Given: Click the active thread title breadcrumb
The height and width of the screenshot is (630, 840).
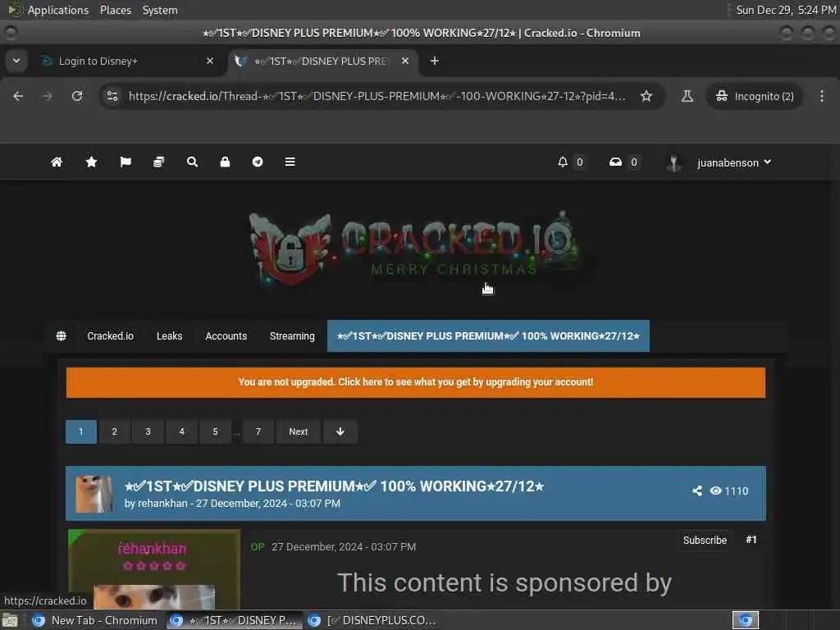Looking at the screenshot, I should click(488, 336).
